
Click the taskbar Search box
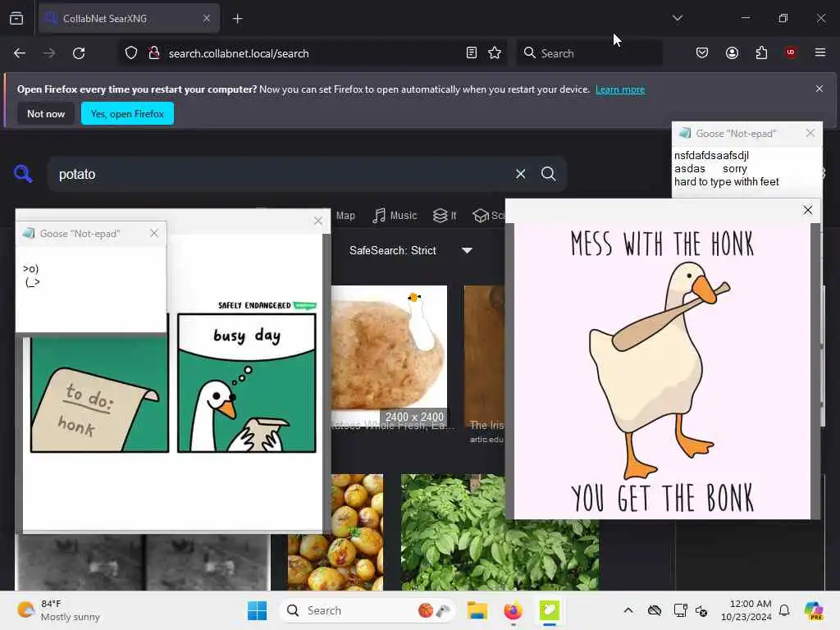367,610
